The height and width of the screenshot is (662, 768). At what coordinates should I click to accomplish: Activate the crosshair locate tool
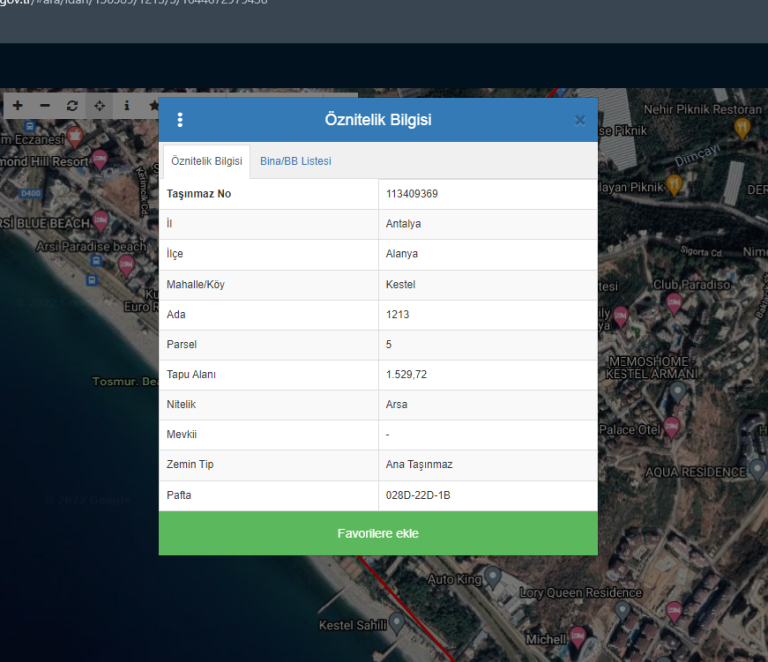99,105
